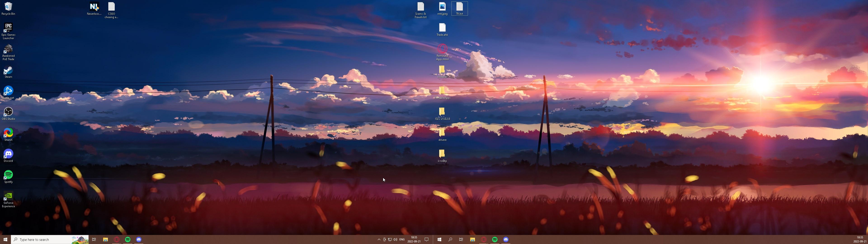The width and height of the screenshot is (868, 244).
Task: Switch the ENG input language indicator
Action: click(402, 240)
